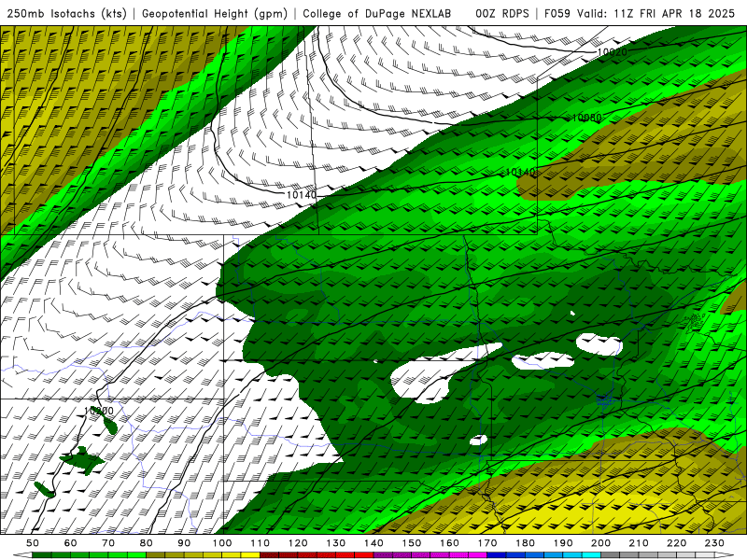747x560 pixels.
Task: Pick the bright green swatch left of the 80 mark
Action: coord(136,555)
